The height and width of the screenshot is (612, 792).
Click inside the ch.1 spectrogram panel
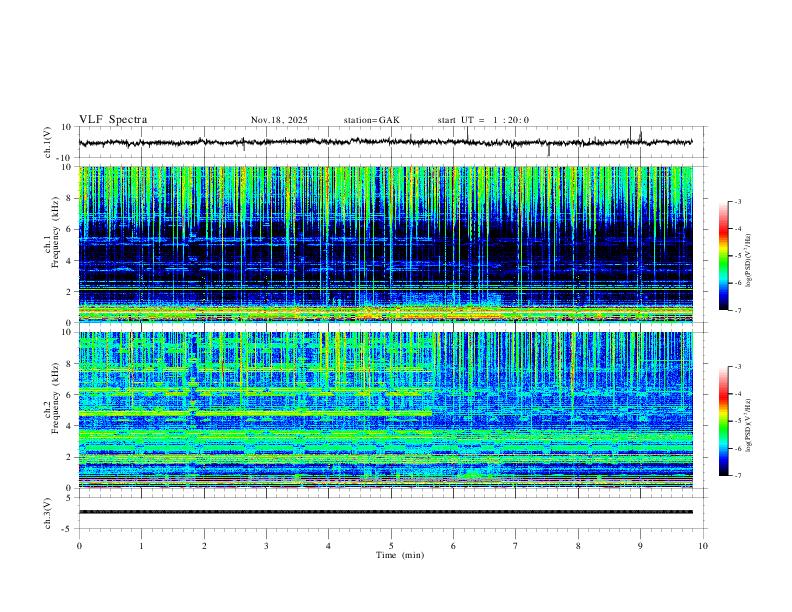pos(386,244)
